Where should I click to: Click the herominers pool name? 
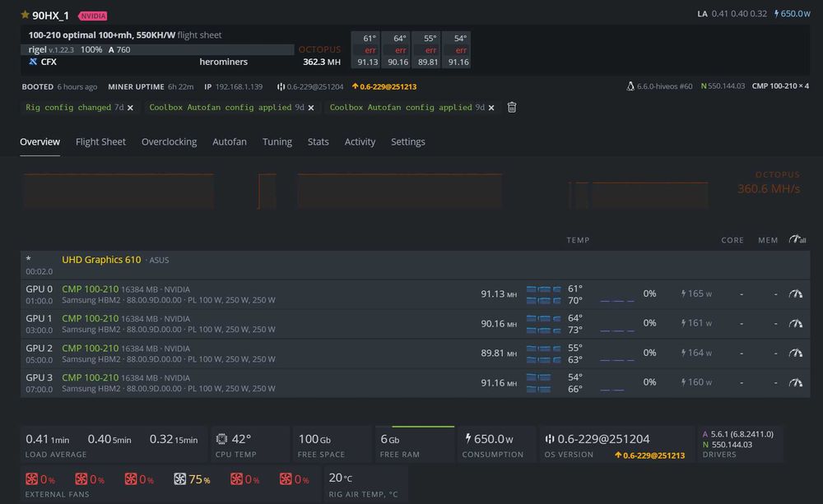(x=223, y=62)
